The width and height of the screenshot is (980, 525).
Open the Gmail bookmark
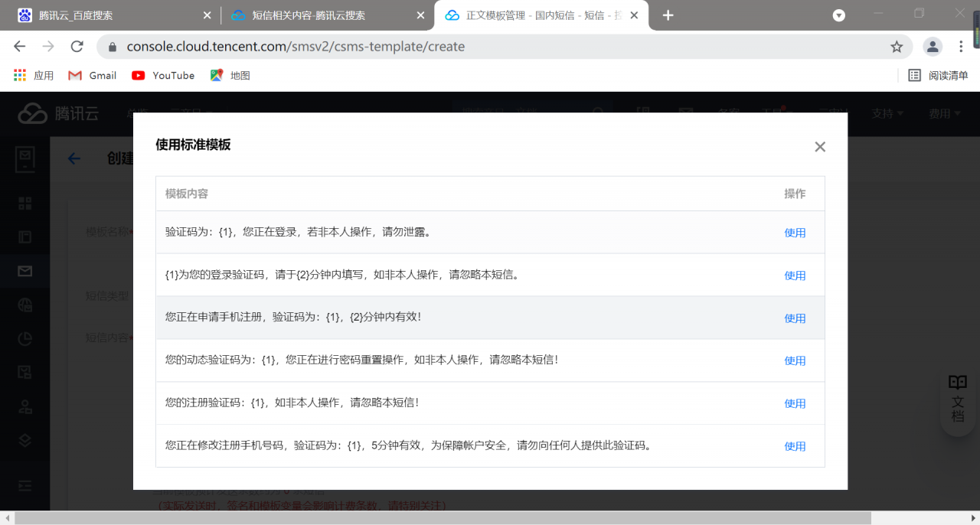point(91,75)
